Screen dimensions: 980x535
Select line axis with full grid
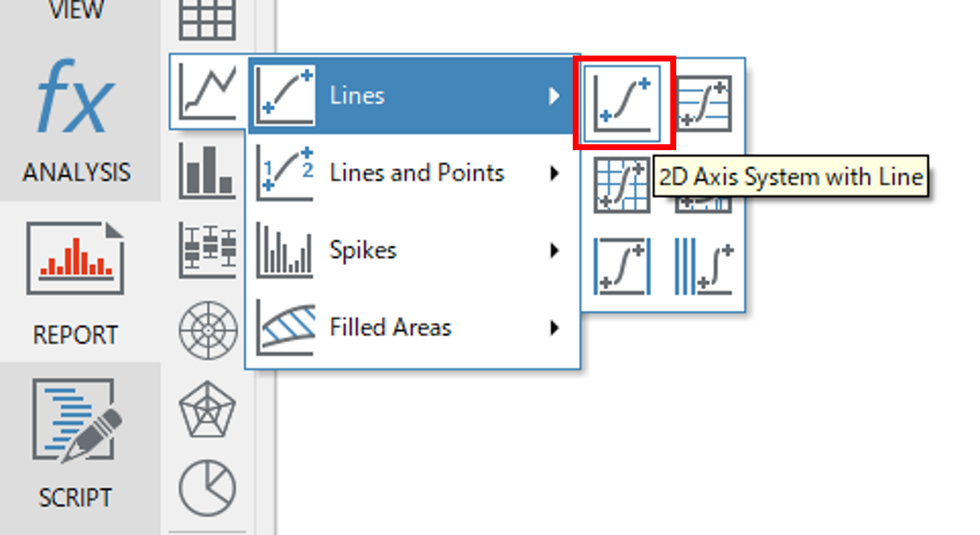[x=622, y=184]
